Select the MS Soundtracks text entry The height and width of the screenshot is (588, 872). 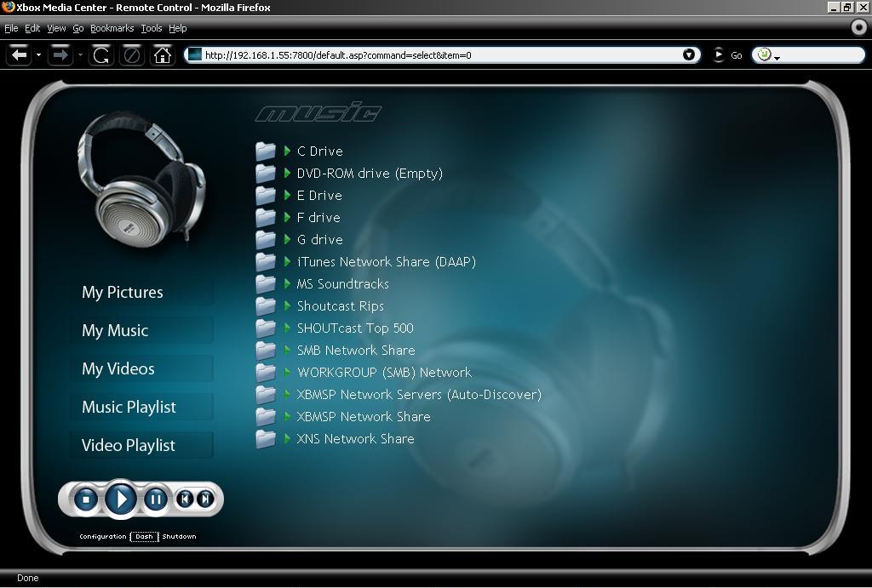(342, 284)
